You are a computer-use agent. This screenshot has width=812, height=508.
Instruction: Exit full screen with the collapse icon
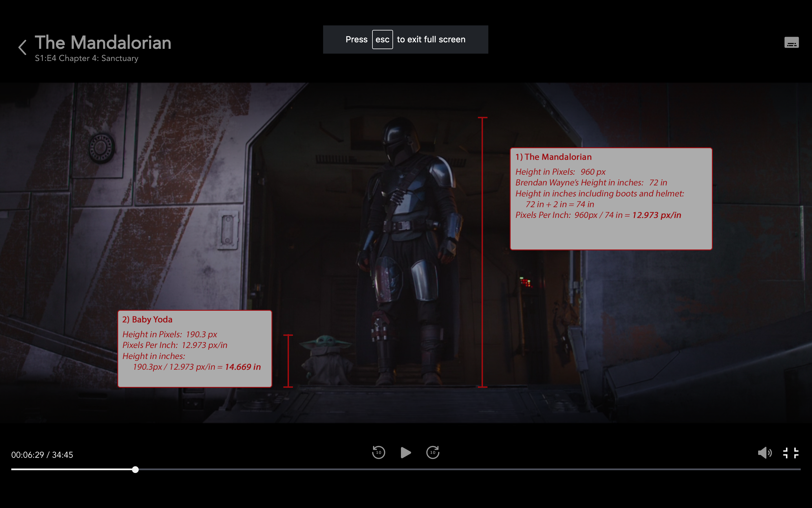click(x=791, y=453)
